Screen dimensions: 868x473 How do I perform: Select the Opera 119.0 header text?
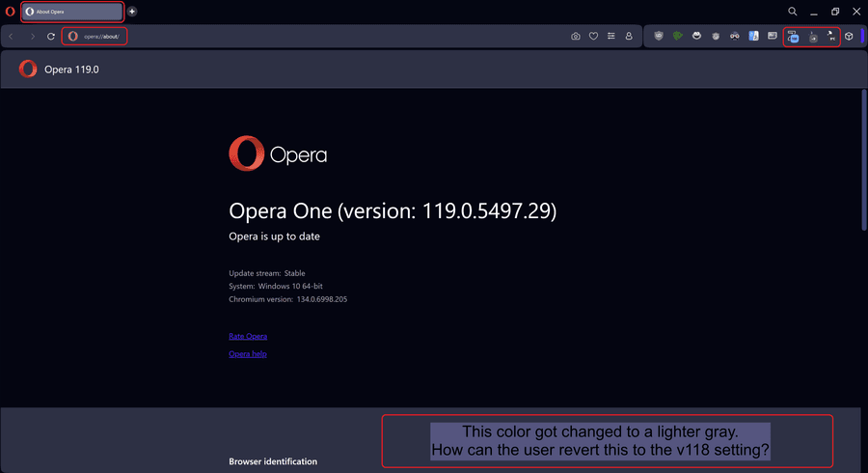point(71,70)
